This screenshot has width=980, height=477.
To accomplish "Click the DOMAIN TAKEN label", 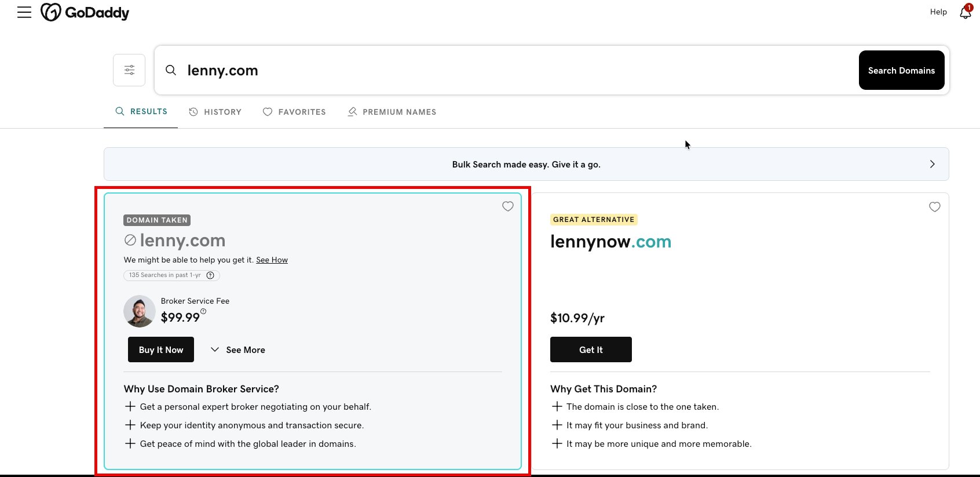I will click(x=157, y=220).
